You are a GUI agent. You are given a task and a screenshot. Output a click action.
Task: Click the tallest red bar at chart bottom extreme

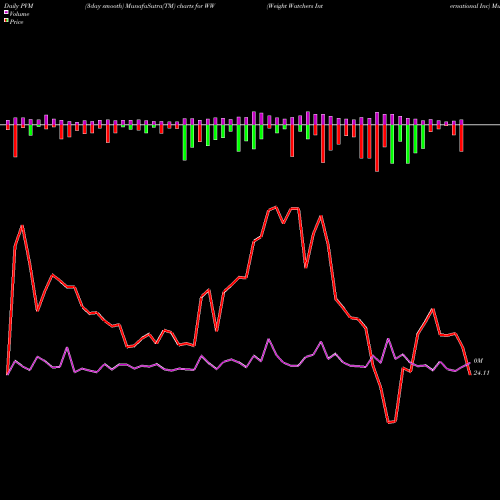tap(377, 148)
